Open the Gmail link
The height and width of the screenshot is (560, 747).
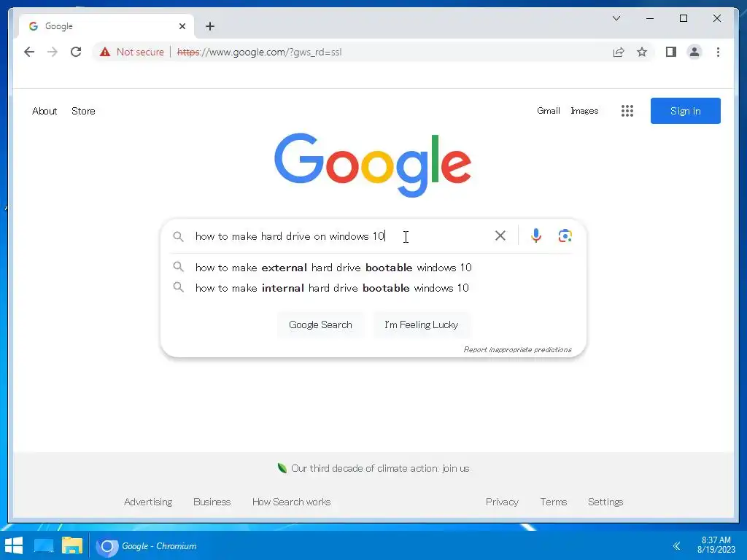[x=549, y=111]
